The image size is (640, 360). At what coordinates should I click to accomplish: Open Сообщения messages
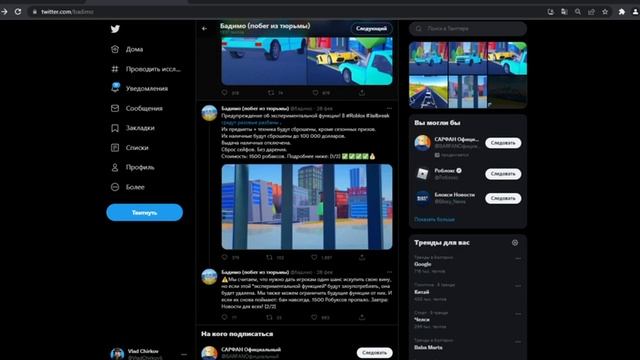[144, 108]
